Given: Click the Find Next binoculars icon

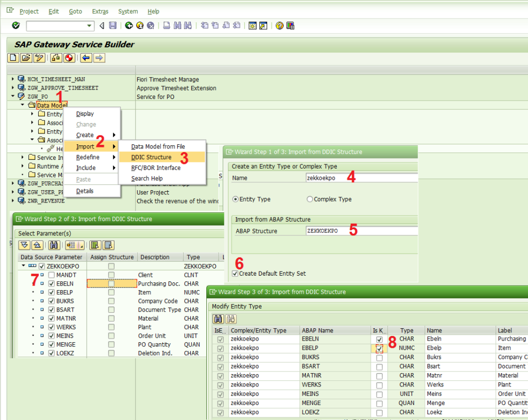Looking at the screenshot, I should 188,25.
